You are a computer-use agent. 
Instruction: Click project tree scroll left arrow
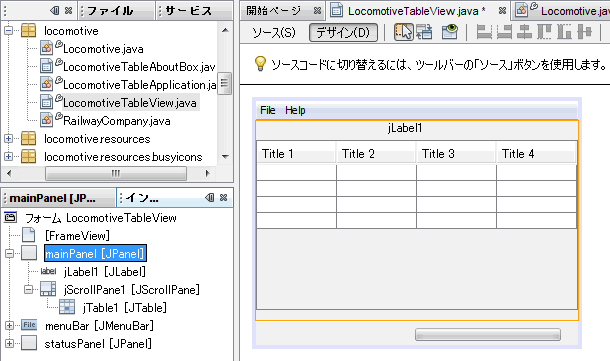(x=9, y=173)
